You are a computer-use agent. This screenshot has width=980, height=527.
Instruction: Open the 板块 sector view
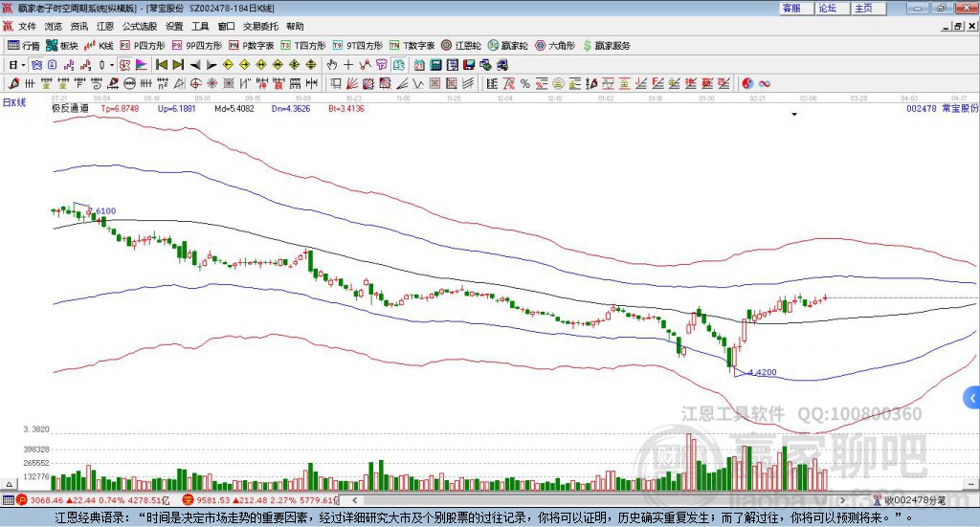pyautogui.click(x=62, y=46)
